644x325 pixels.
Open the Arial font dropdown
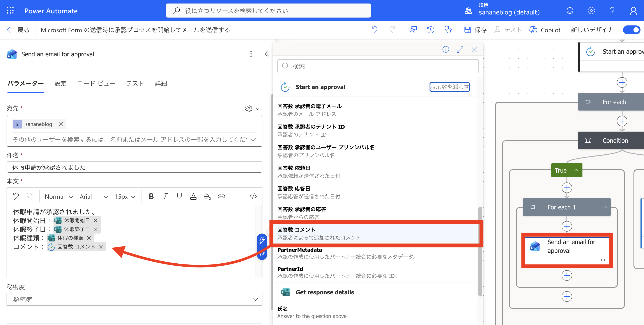click(x=94, y=197)
